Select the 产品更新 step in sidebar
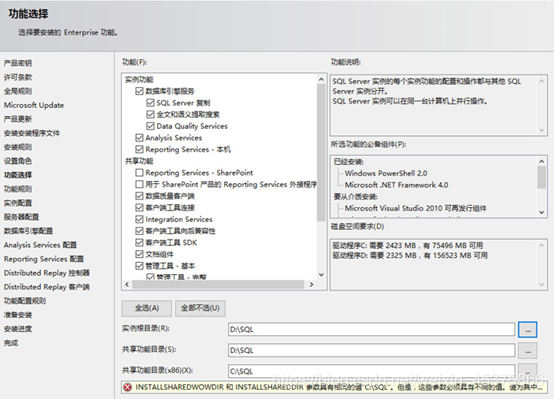 click(x=18, y=119)
